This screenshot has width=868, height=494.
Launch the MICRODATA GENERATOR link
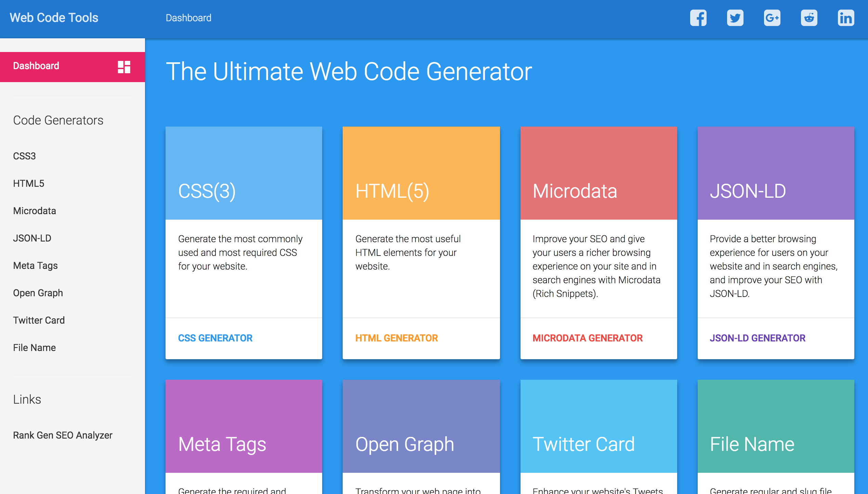click(588, 338)
